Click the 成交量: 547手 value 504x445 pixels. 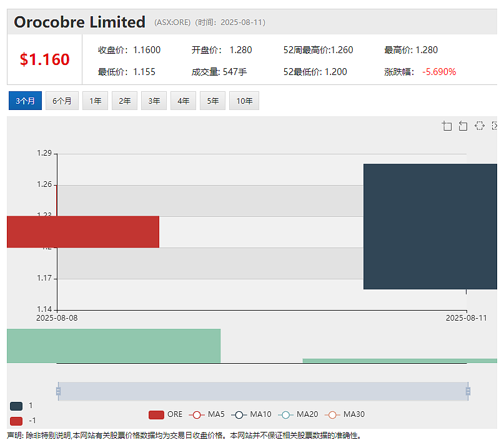pos(219,72)
